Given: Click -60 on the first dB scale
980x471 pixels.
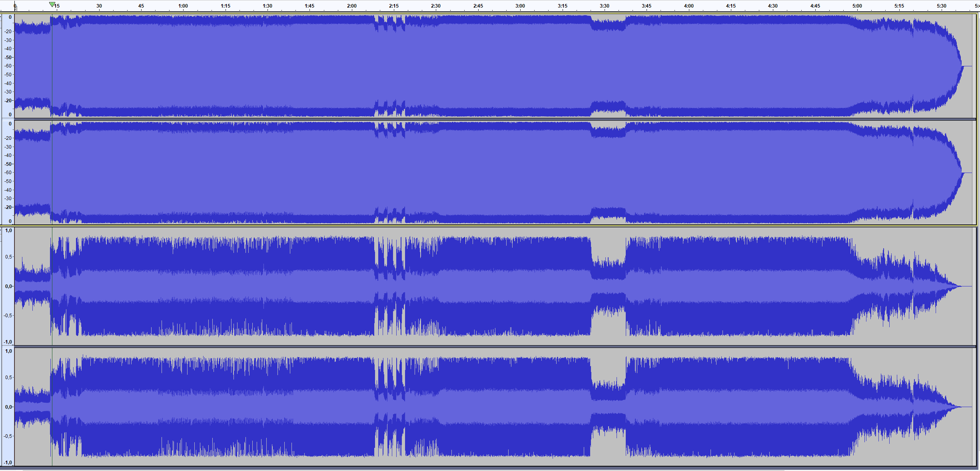Looking at the screenshot, I should [8, 66].
